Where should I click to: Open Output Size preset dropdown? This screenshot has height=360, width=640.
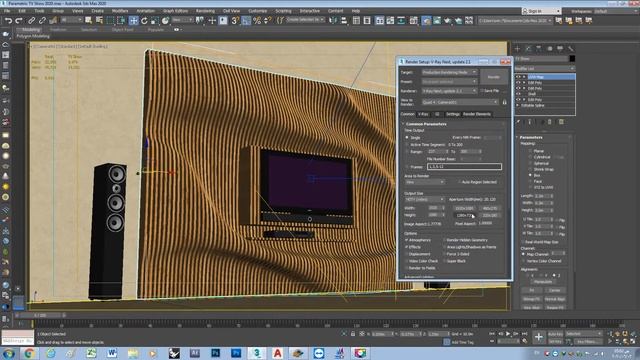pos(424,199)
